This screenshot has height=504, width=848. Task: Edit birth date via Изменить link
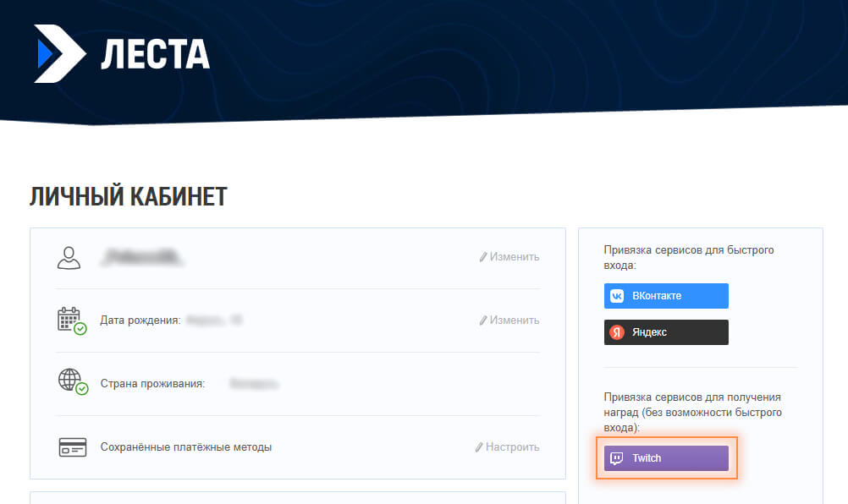pos(509,320)
